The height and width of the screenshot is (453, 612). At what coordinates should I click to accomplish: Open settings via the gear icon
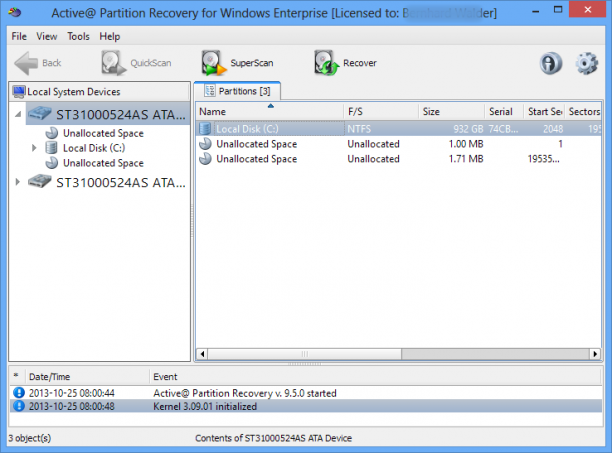coord(587,63)
